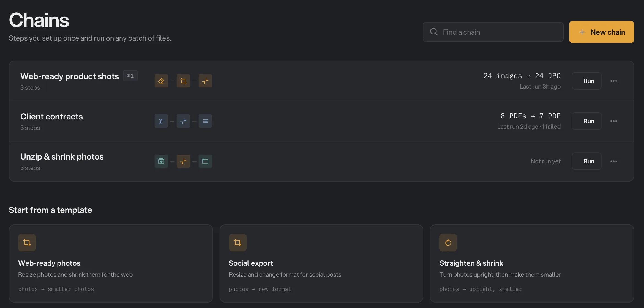Focus the Find a chain search field
The height and width of the screenshot is (308, 644).
493,32
